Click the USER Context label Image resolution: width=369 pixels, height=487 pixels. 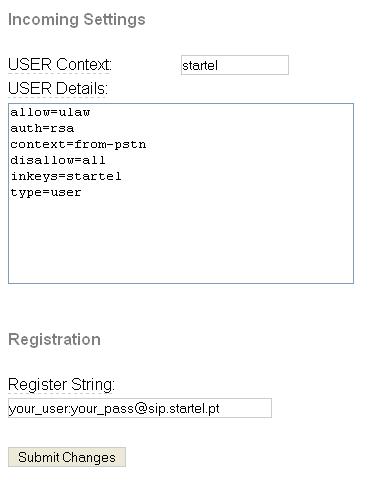(60, 64)
